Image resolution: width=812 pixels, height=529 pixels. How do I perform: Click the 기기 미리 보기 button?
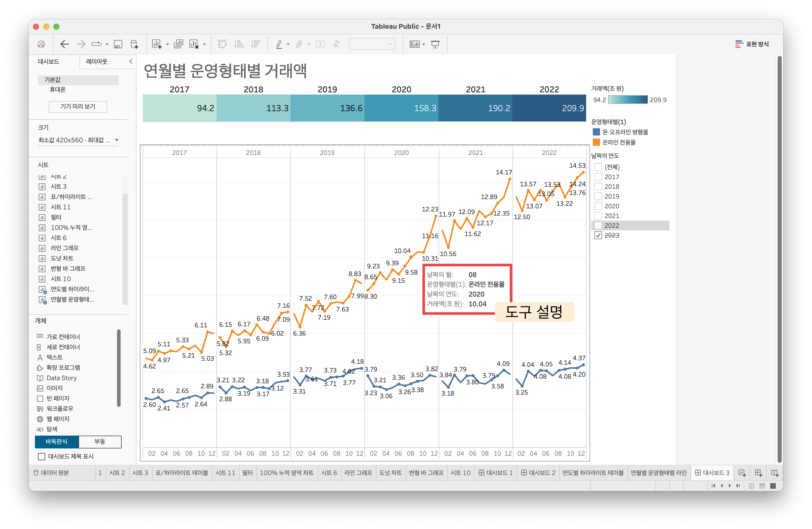point(78,106)
